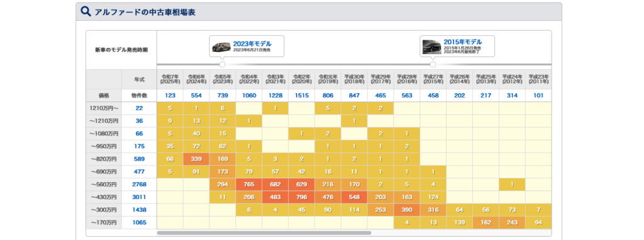Screen dimensions: 644x240
Task: Click the cell showing 796 listings
Action: pos(301,197)
